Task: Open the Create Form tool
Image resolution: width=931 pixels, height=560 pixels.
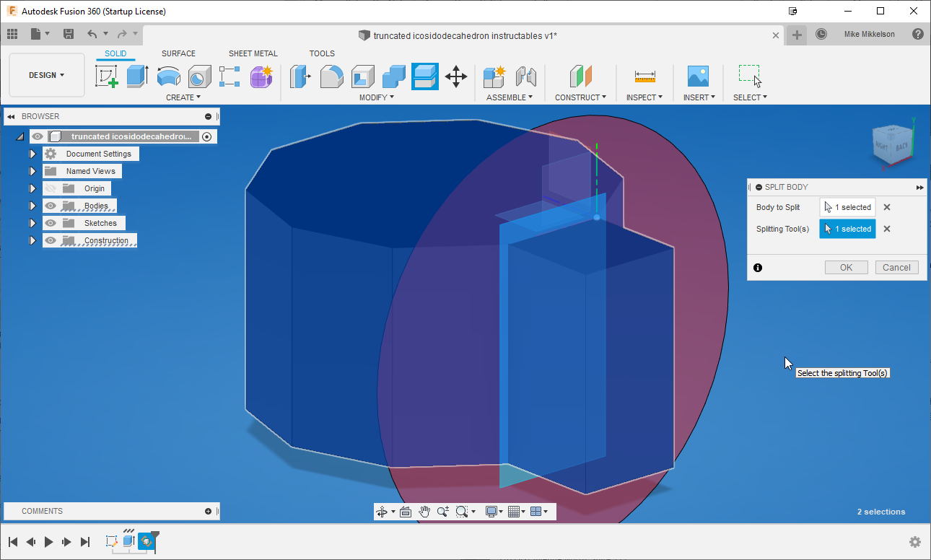Action: (x=261, y=76)
